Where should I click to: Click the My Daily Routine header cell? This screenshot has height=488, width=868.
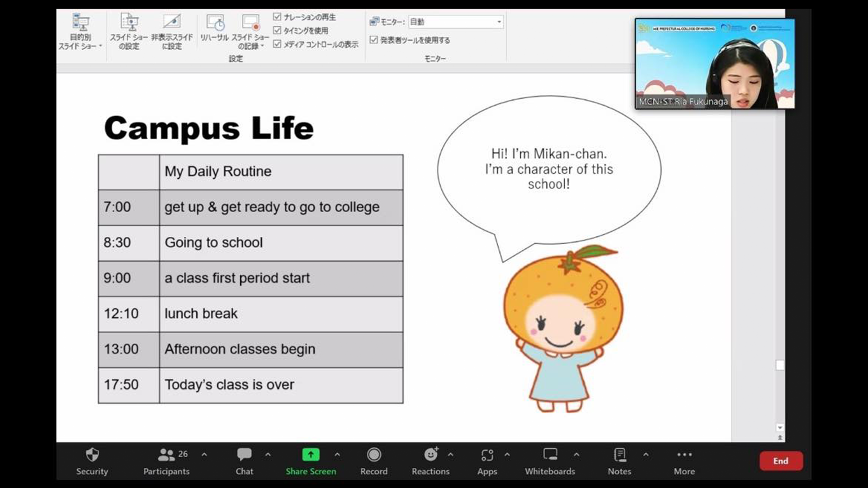click(281, 172)
